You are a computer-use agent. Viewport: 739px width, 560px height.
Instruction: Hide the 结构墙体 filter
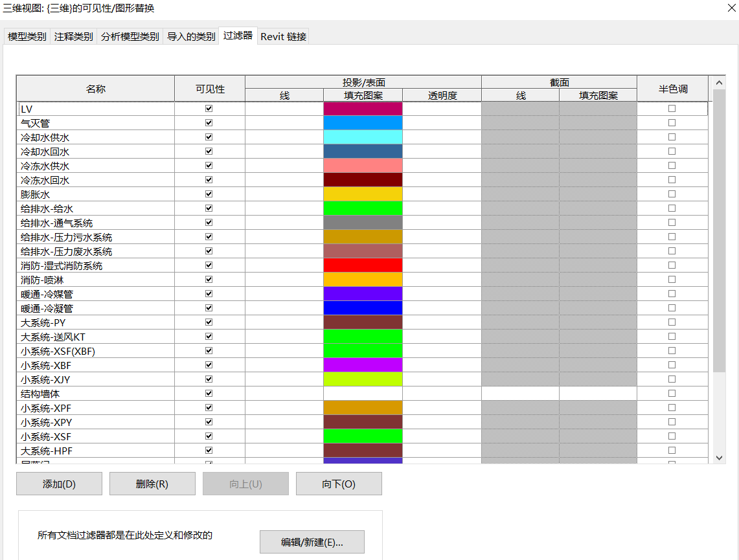[x=208, y=393]
